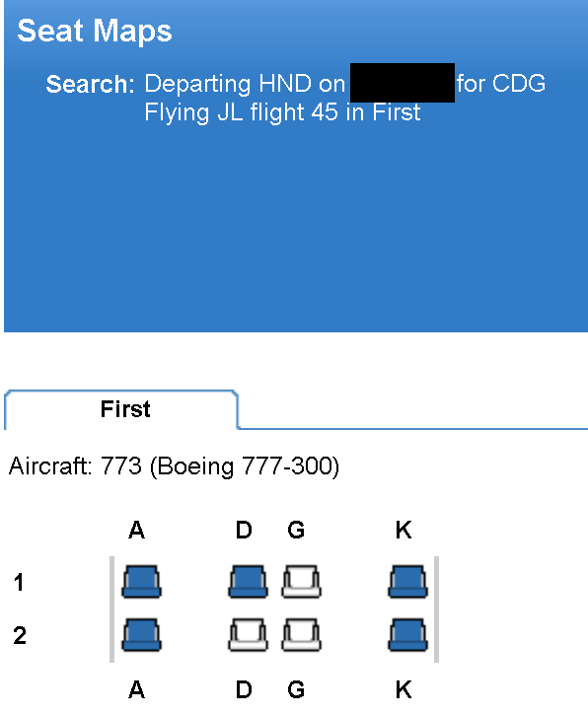
Task: Click the Aircraft 773 Boeing 777-300 text
Action: [174, 466]
